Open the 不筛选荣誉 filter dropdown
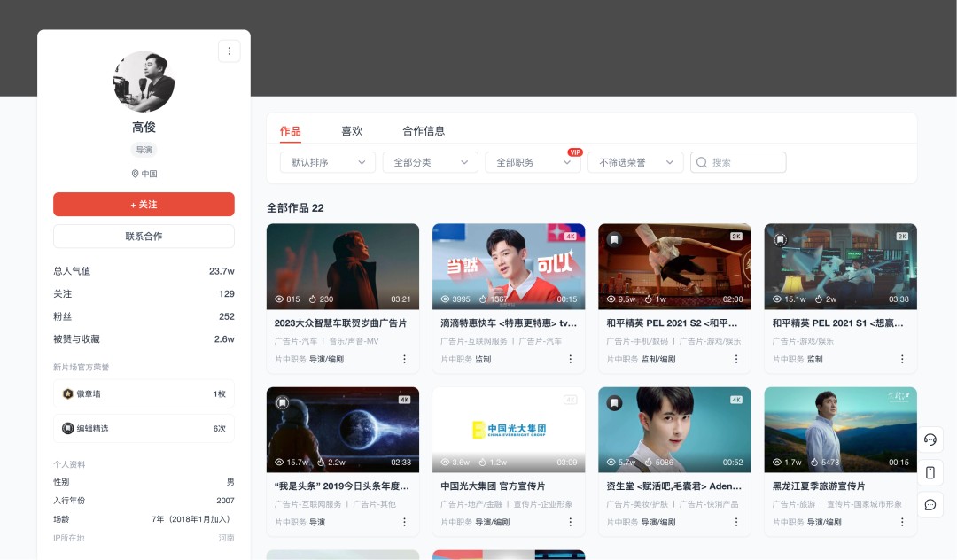957x560 pixels. [x=635, y=162]
